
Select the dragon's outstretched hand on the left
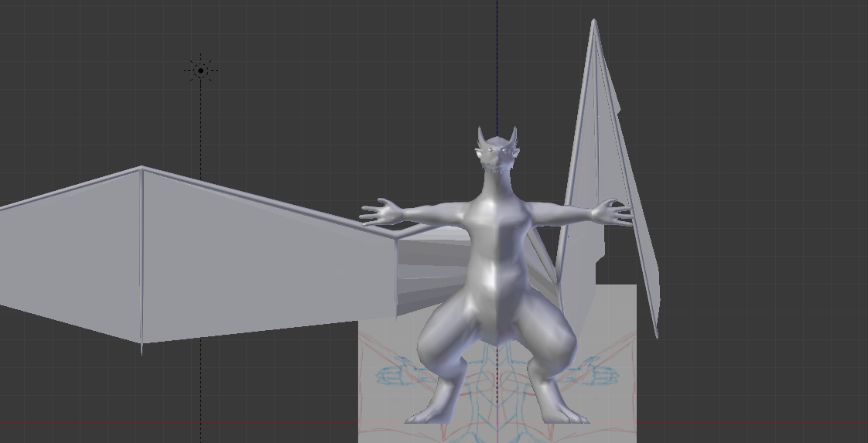[381, 213]
